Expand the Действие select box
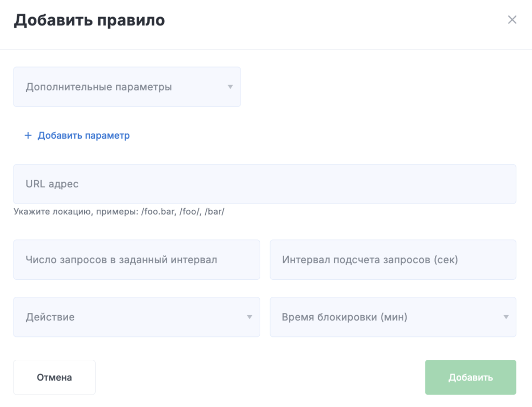 (136, 317)
